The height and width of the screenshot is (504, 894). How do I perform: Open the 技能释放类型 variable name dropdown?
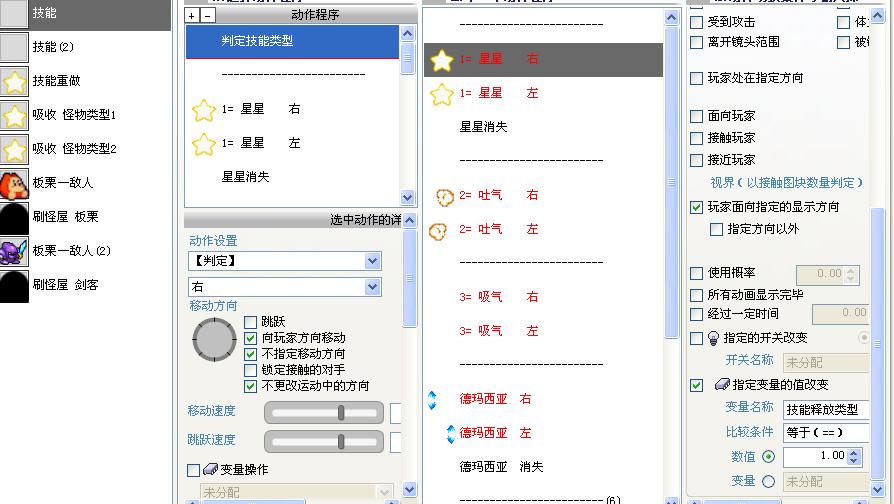click(x=826, y=409)
